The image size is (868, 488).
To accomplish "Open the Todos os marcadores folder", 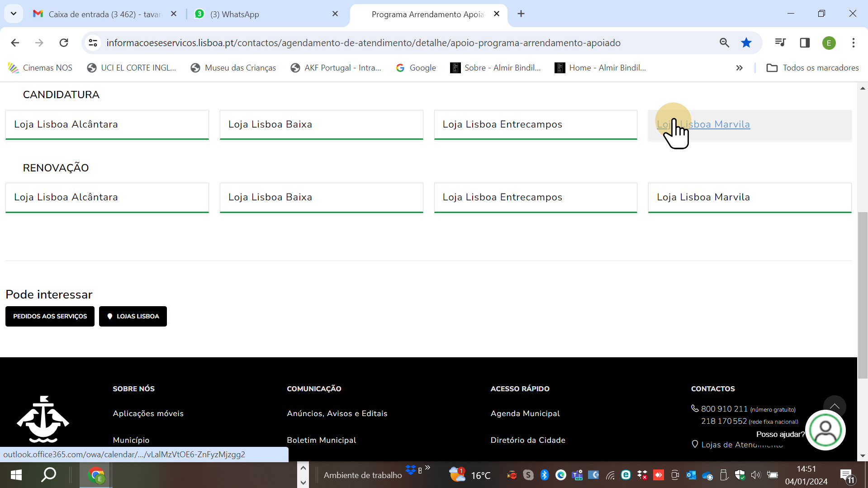I will (x=812, y=68).
